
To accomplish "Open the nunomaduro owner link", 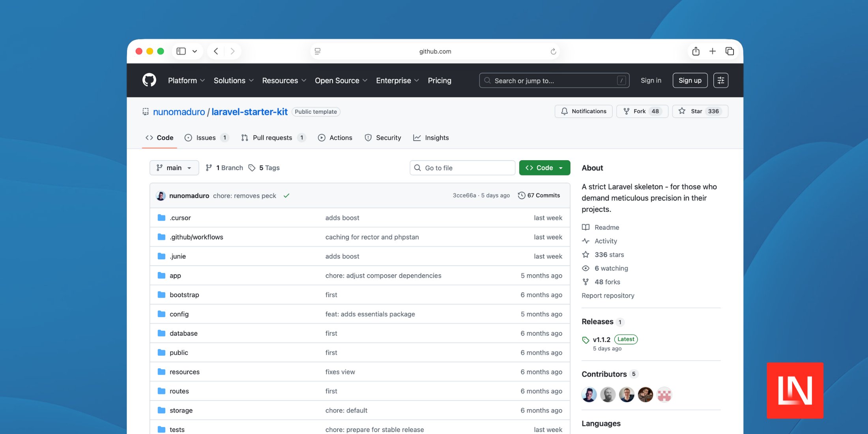I will 179,112.
